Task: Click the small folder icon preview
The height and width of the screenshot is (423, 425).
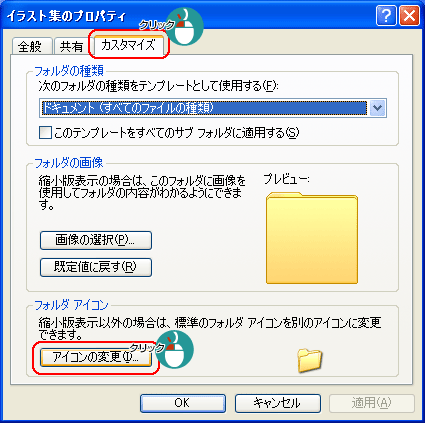Action: [310, 360]
